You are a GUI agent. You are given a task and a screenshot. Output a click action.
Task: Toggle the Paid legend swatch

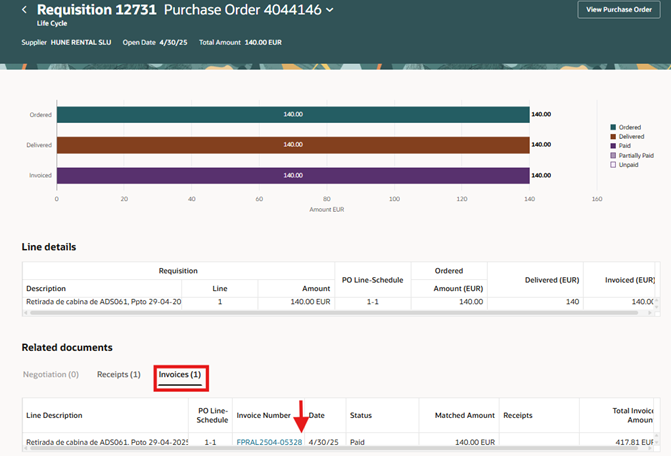pos(613,146)
